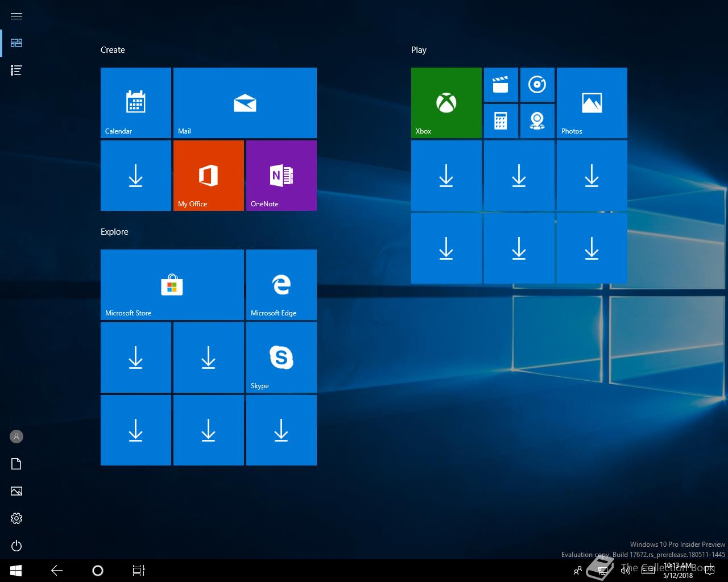
Task: Open Settings gear in Start rail
Action: click(x=16, y=518)
